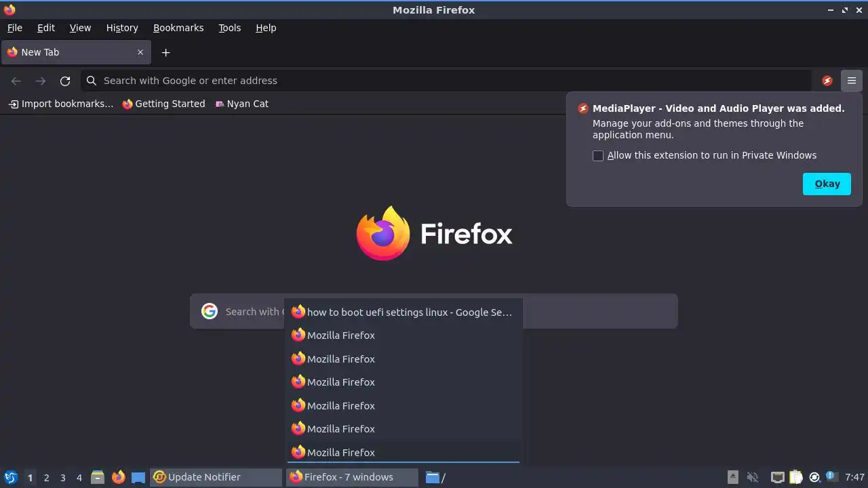The image size is (868, 488).
Task: Launch Firefox from the panel quick launch
Action: (118, 477)
